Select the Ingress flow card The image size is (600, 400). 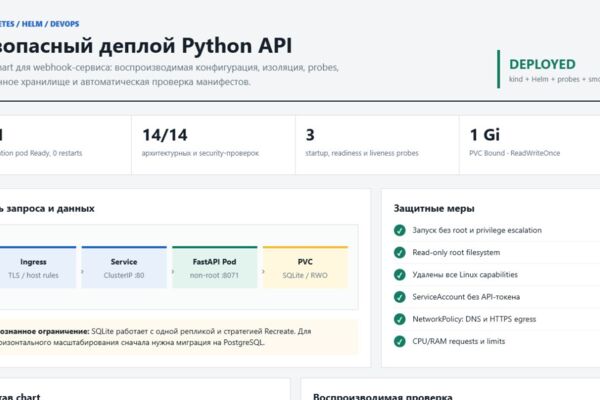coord(38,267)
